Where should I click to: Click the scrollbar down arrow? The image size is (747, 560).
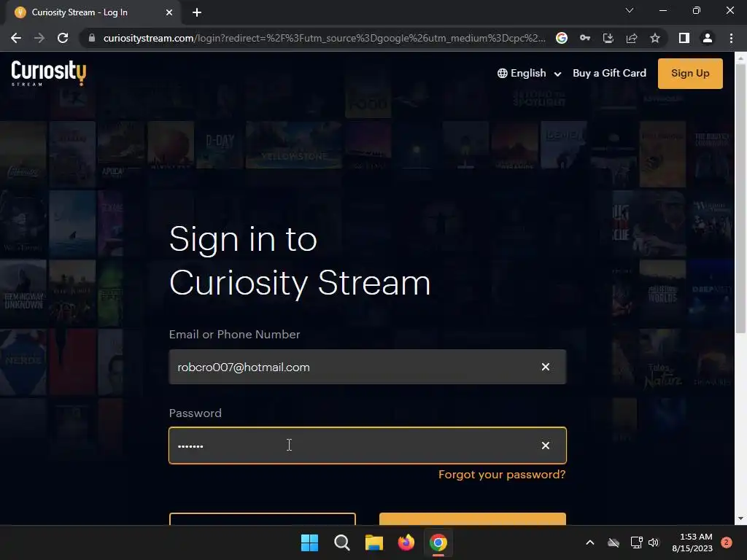click(x=740, y=518)
